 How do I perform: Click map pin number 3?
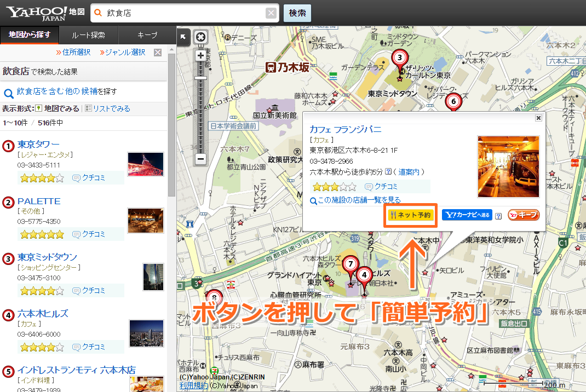(x=399, y=57)
